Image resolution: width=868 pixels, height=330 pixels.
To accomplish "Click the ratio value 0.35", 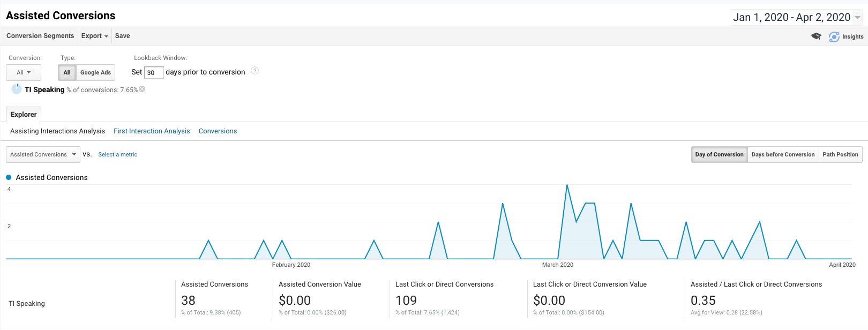I will (x=703, y=301).
